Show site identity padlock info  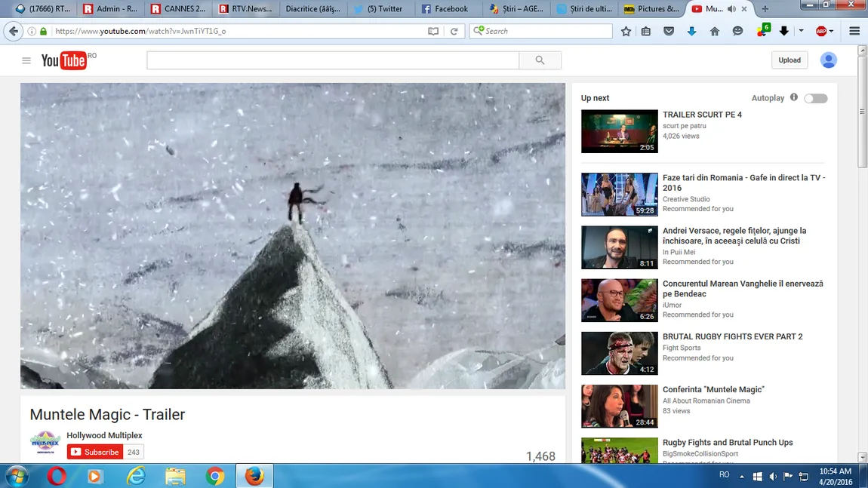[x=43, y=31]
